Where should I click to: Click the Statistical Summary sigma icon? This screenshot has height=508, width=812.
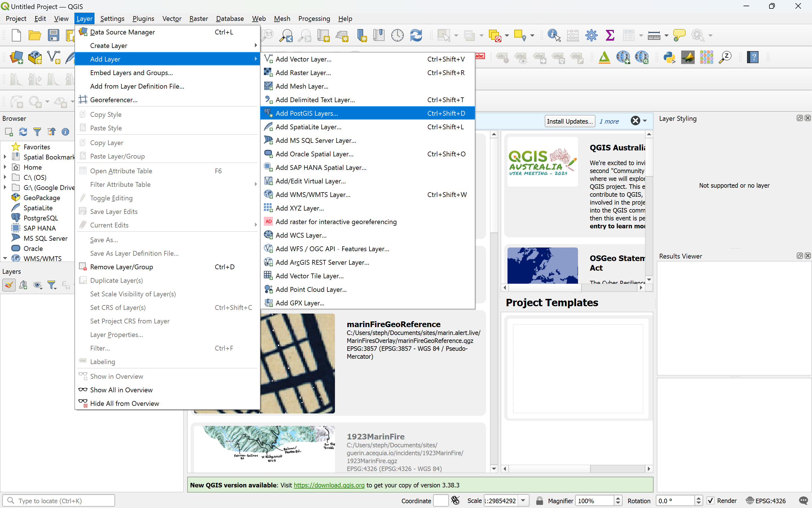click(610, 35)
